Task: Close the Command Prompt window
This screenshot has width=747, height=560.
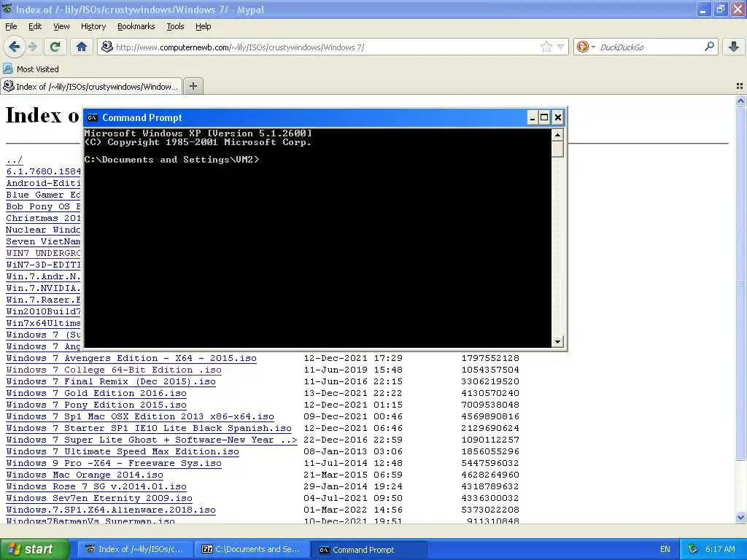Action: click(x=557, y=117)
